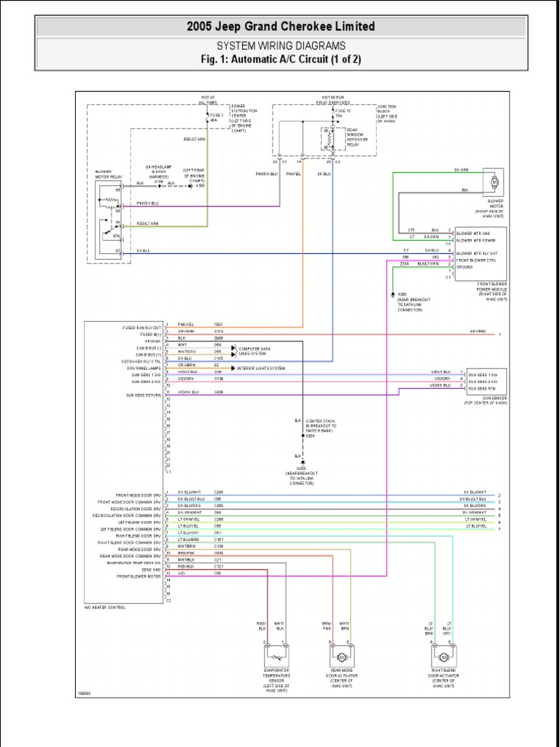The height and width of the screenshot is (747, 560).
Task: Click 'LEFT BLEND DOOR DRV' pin label
Action: pos(139,522)
